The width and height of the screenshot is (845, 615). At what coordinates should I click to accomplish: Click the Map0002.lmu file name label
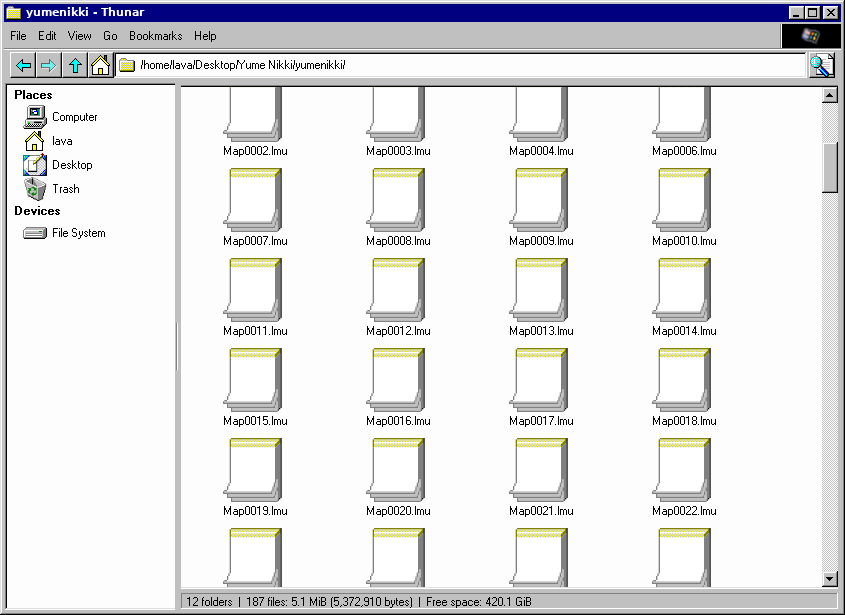tap(255, 151)
